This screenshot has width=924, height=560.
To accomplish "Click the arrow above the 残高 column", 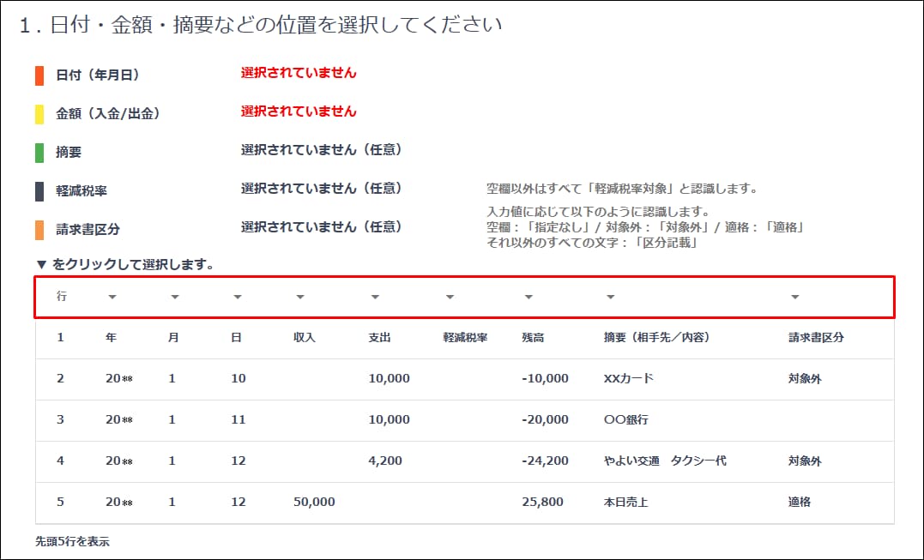I will (528, 297).
